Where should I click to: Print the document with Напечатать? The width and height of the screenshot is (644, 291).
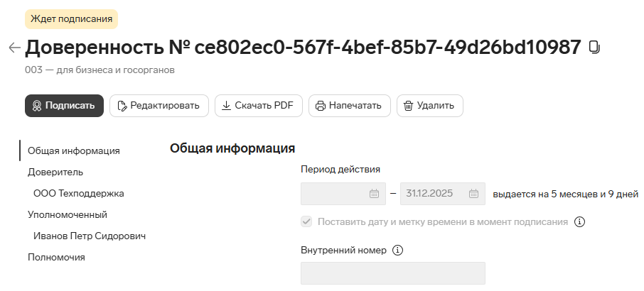point(350,106)
